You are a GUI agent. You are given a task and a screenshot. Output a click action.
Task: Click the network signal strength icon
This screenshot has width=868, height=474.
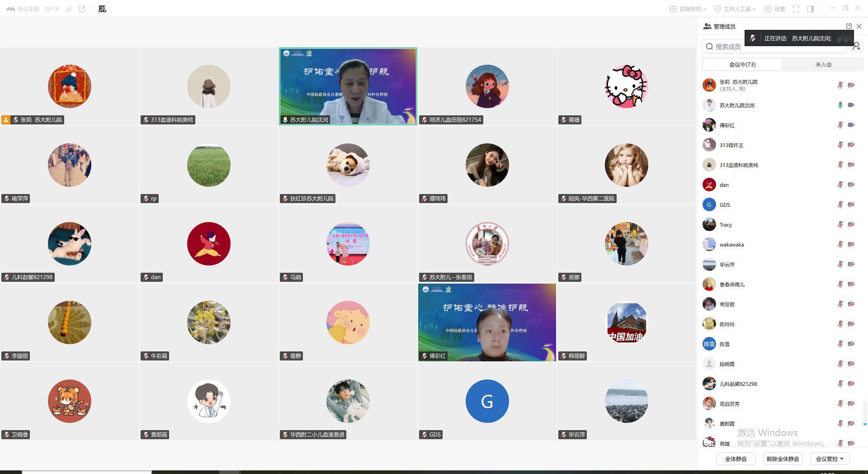68,9
